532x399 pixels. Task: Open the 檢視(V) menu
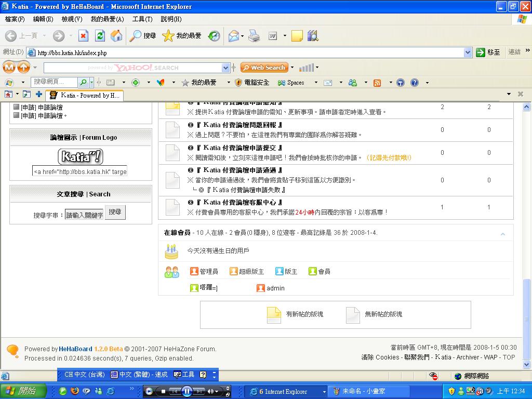[72, 19]
